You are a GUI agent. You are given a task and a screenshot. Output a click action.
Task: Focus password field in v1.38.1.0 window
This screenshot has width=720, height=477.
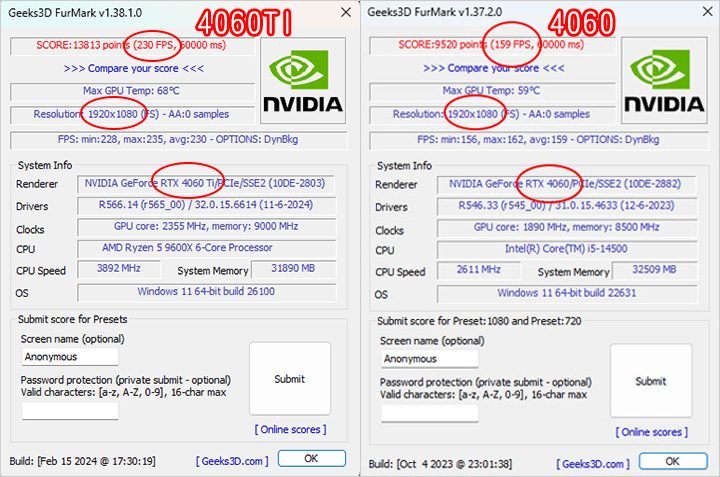coord(70,410)
